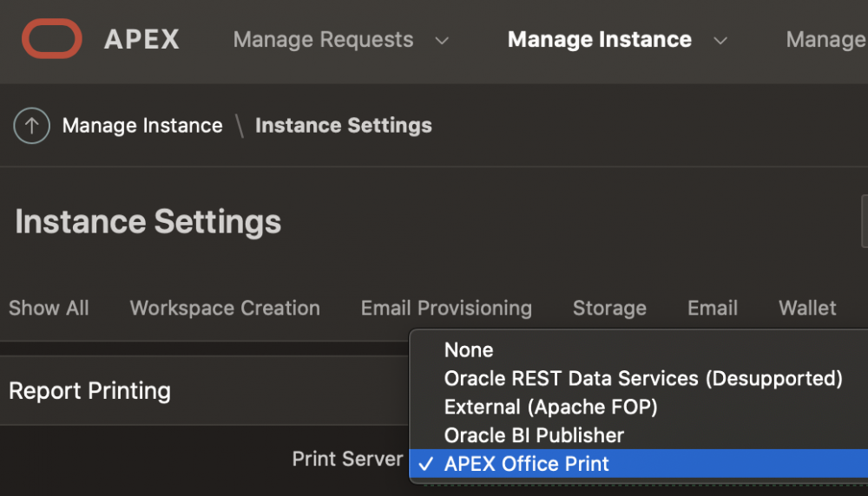Select the Wallet tab
This screenshot has height=496, width=868.
(807, 308)
